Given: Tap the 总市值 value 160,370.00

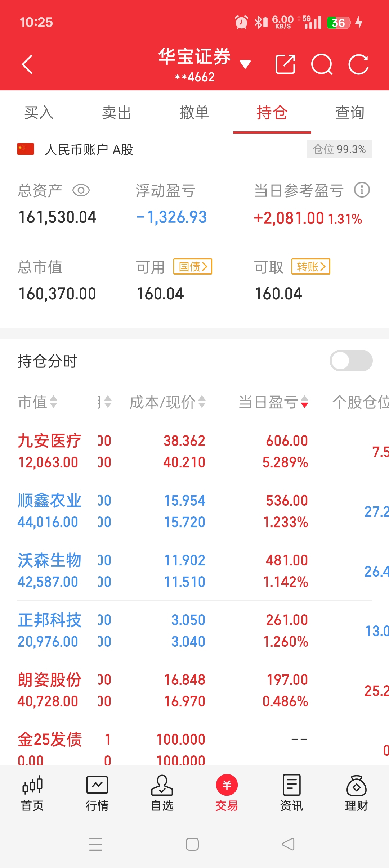Looking at the screenshot, I should click(57, 294).
